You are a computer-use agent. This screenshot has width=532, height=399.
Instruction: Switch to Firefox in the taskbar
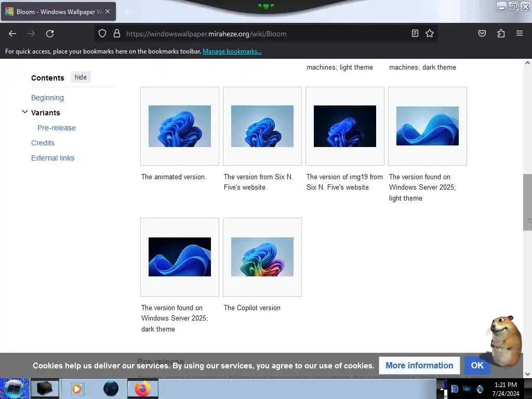pyautogui.click(x=143, y=389)
